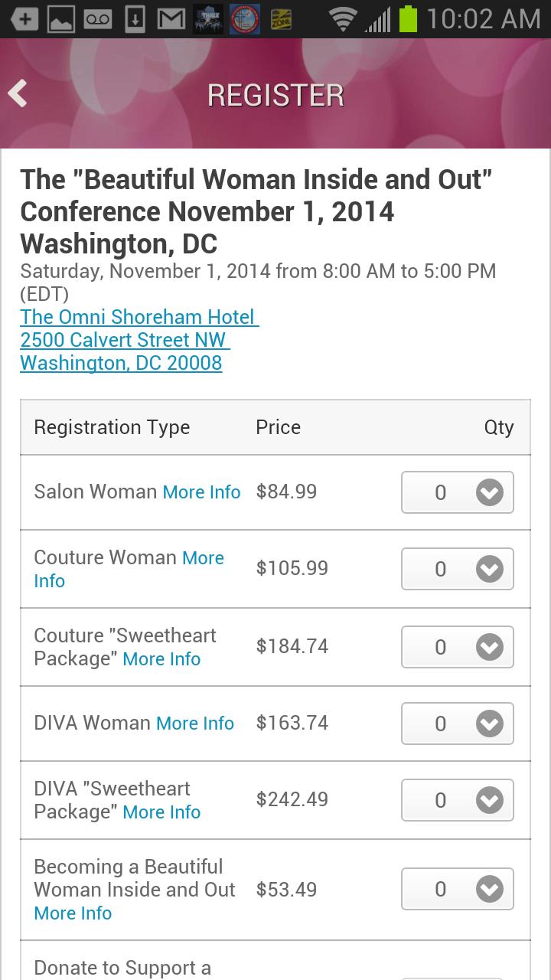Open the DIVA Woman quantity dropdown
551x980 pixels.
click(458, 724)
